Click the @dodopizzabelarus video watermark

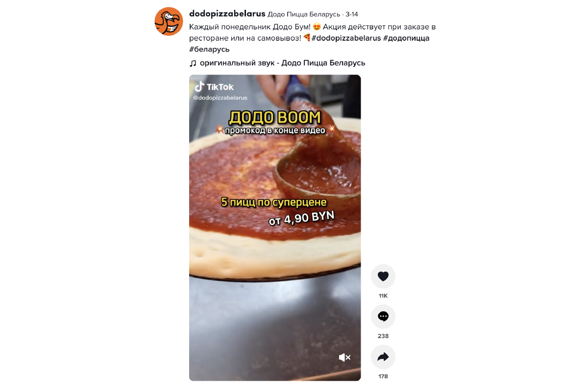pos(220,98)
